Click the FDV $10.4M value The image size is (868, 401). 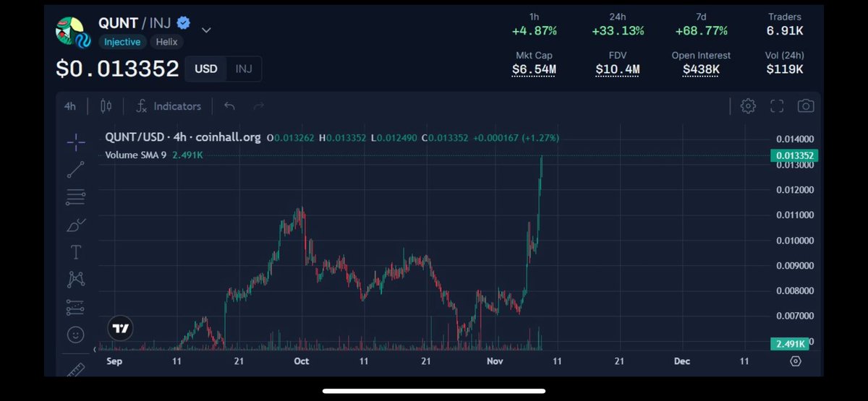(x=618, y=69)
